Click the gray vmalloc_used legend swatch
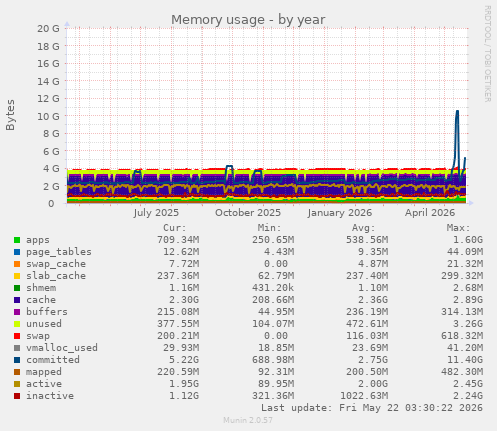 [x=17, y=348]
